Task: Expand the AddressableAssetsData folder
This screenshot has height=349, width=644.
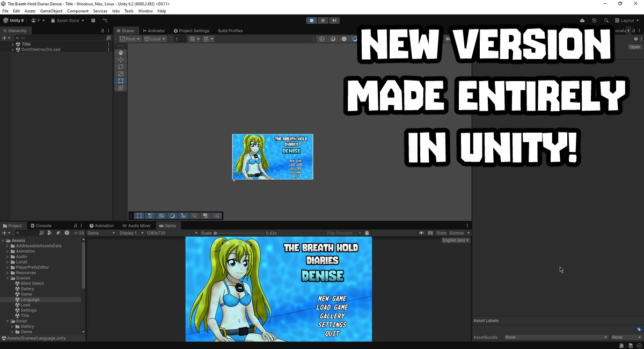Action: [7, 246]
